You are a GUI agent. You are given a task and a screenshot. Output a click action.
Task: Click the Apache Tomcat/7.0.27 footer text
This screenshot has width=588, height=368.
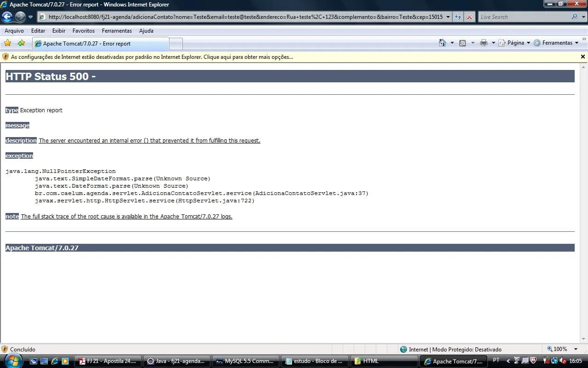point(42,248)
